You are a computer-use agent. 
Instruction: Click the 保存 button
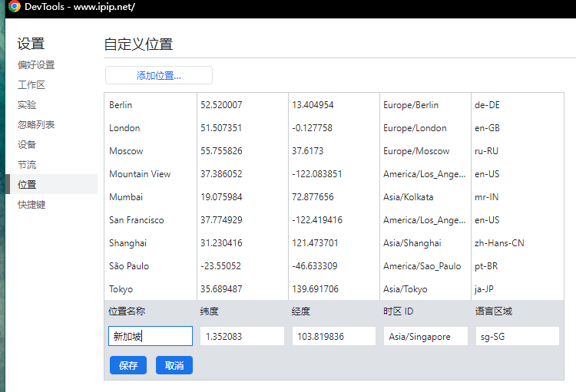point(128,366)
